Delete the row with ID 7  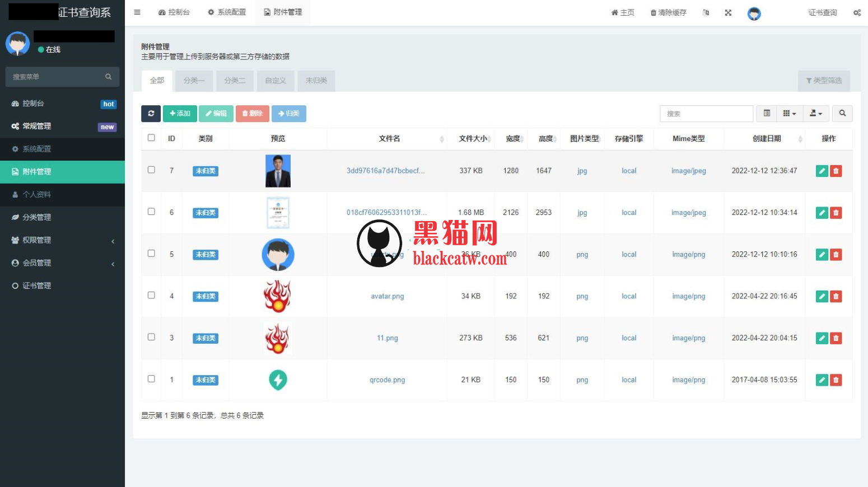coord(836,171)
